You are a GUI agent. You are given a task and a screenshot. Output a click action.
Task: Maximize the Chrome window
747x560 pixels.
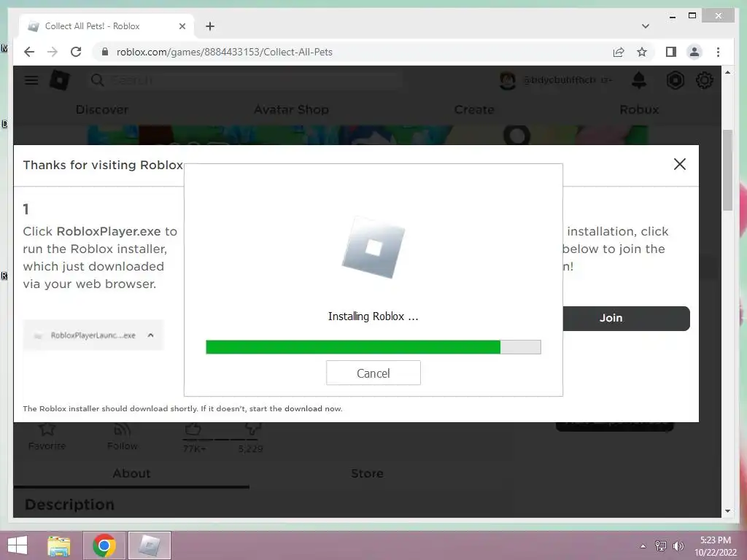[692, 16]
